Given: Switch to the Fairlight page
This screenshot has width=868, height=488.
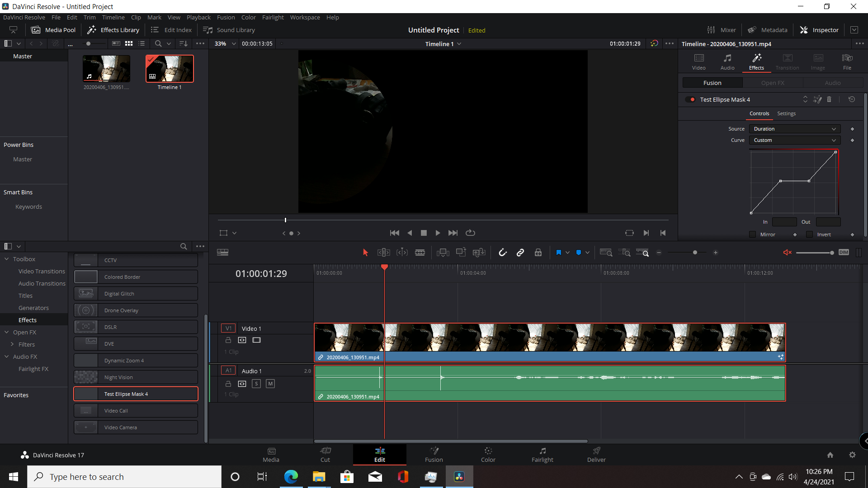Looking at the screenshot, I should point(542,455).
